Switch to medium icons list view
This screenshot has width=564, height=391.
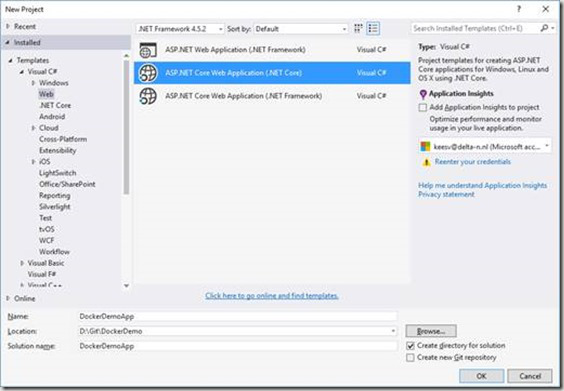coord(373,28)
